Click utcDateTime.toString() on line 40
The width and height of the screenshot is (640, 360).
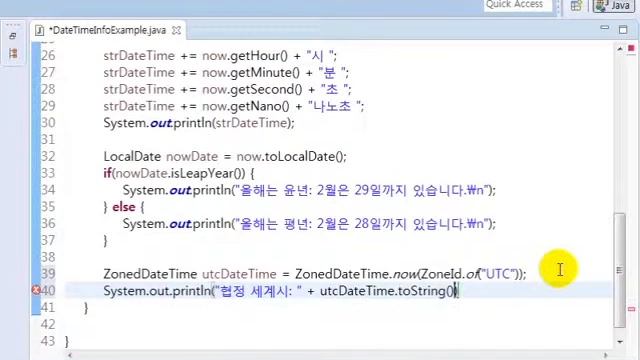coord(387,291)
